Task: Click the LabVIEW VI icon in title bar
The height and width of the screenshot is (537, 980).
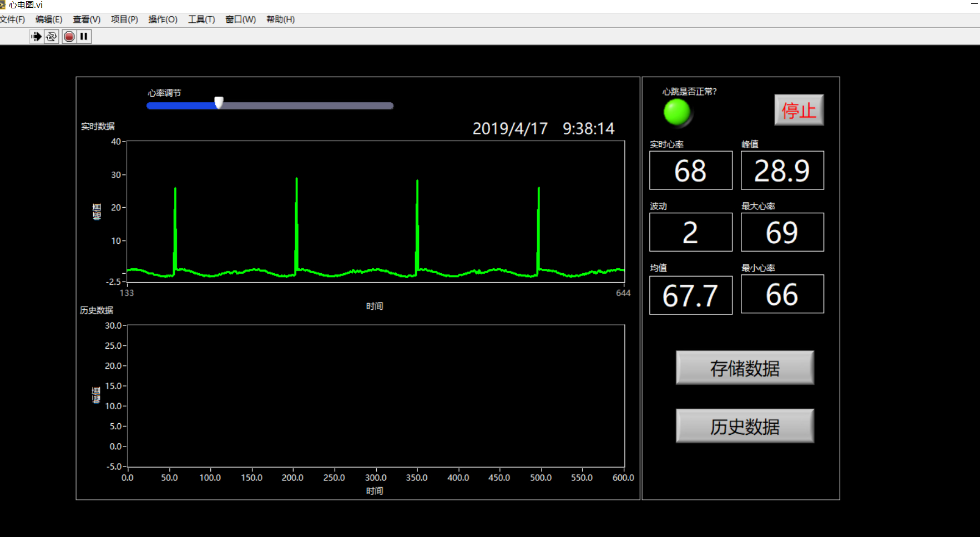Action: [3, 5]
